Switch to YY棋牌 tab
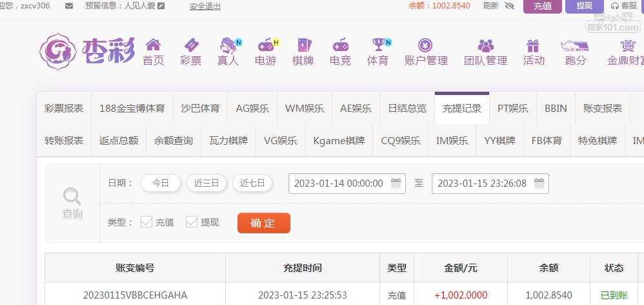The image size is (644, 305). click(499, 140)
